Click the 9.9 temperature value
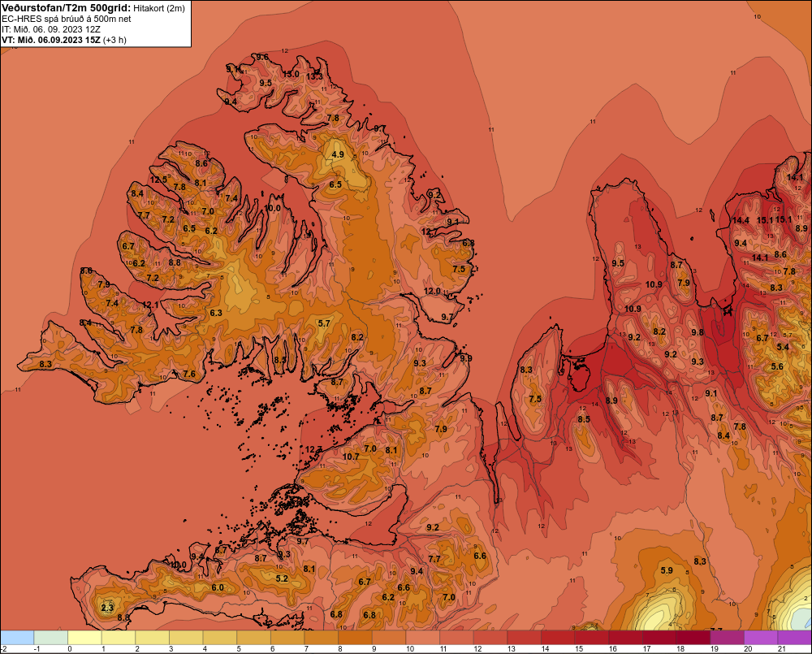Image resolution: width=812 pixels, height=654 pixels. (x=466, y=358)
